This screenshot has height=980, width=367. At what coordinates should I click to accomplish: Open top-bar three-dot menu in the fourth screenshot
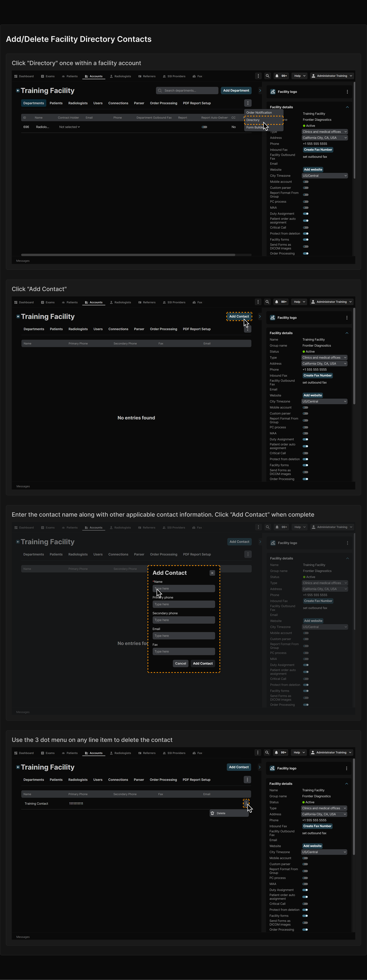[x=258, y=752]
